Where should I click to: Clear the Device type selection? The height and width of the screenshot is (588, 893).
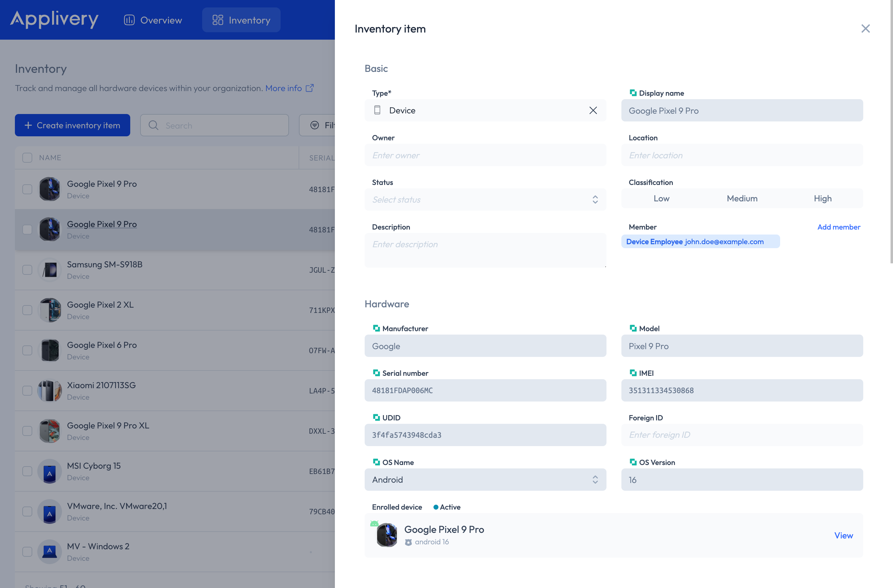[593, 110]
